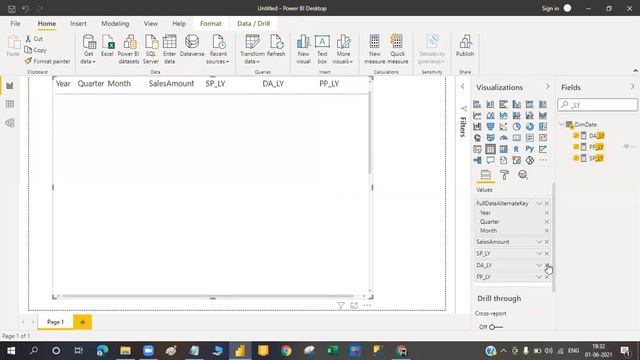Create a New measure
This screenshot has width=640, height=360.
[374, 49]
